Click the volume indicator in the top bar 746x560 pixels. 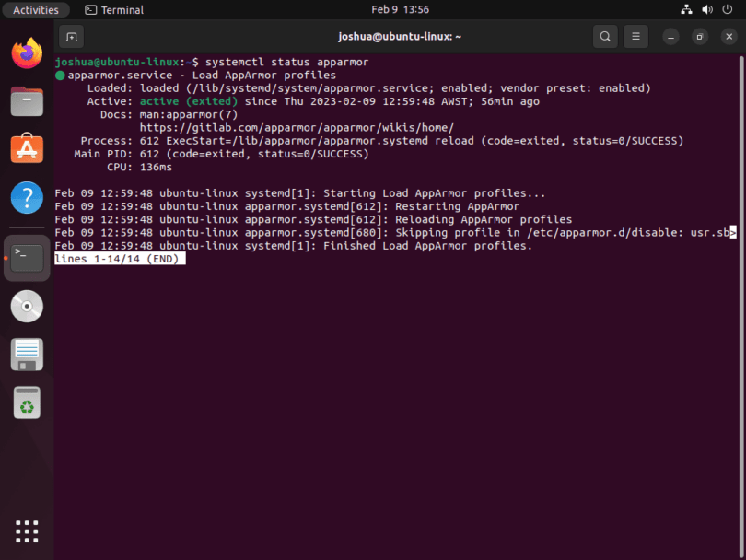(707, 9)
